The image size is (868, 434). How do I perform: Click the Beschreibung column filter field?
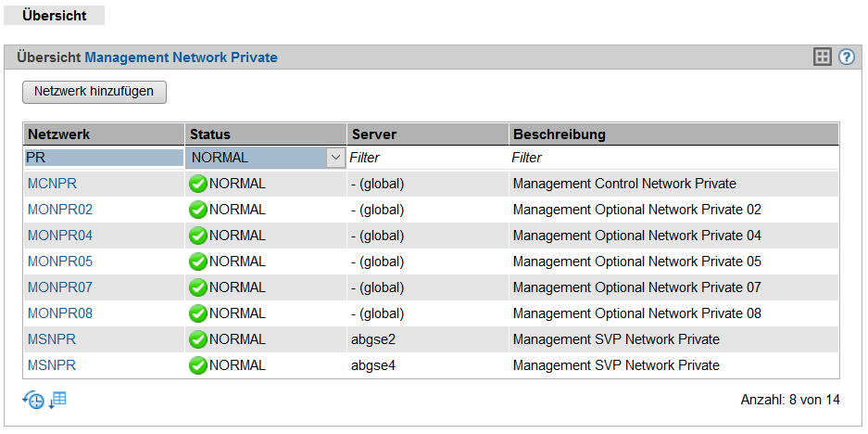pos(673,158)
